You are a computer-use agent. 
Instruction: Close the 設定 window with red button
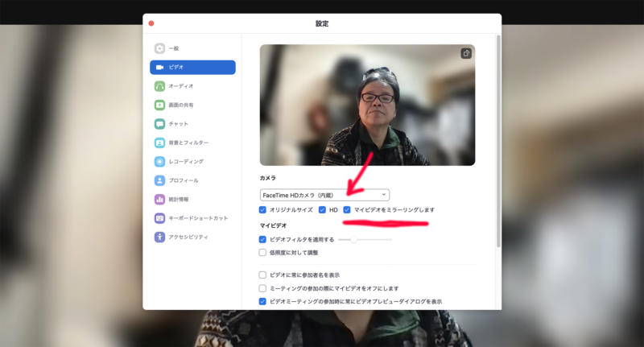coord(151,23)
